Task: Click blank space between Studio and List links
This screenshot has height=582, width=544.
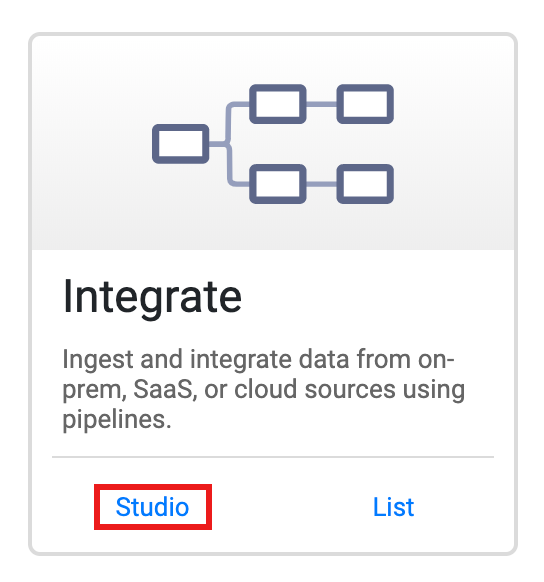Action: 292,507
